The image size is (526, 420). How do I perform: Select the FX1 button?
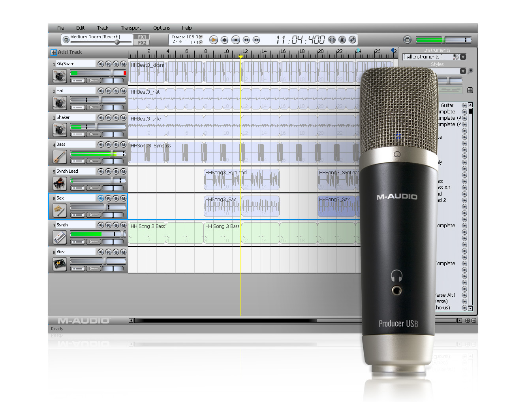(141, 37)
